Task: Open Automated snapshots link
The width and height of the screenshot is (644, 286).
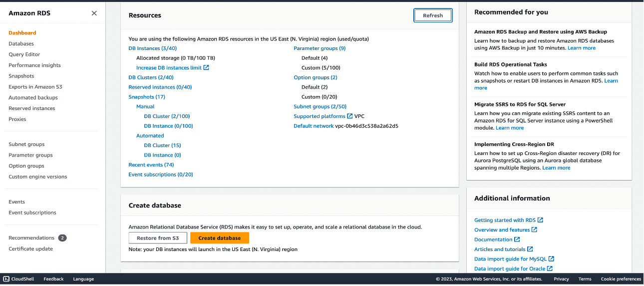Action: coord(150,135)
